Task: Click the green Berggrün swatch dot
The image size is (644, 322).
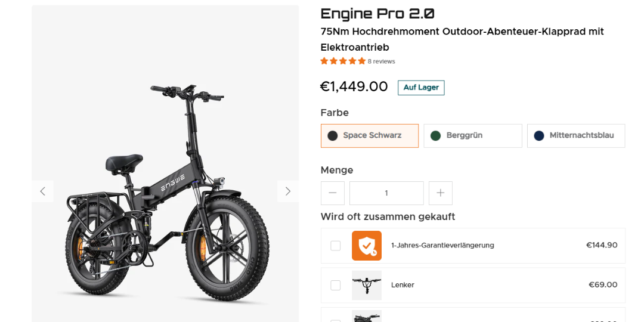Action: coord(436,136)
